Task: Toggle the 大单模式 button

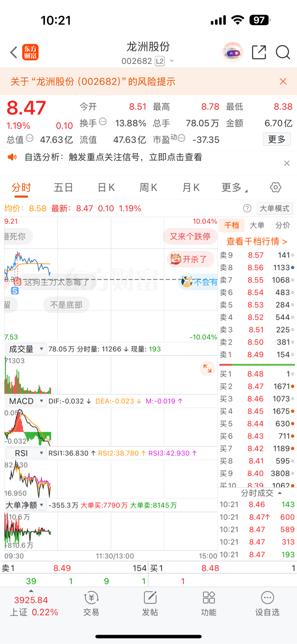Action: pyautogui.click(x=275, y=208)
